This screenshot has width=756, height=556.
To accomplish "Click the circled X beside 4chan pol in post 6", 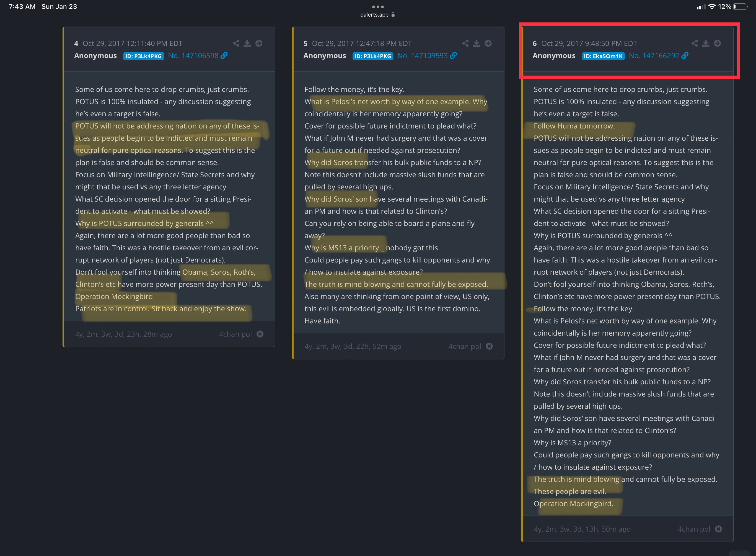I will click(719, 529).
